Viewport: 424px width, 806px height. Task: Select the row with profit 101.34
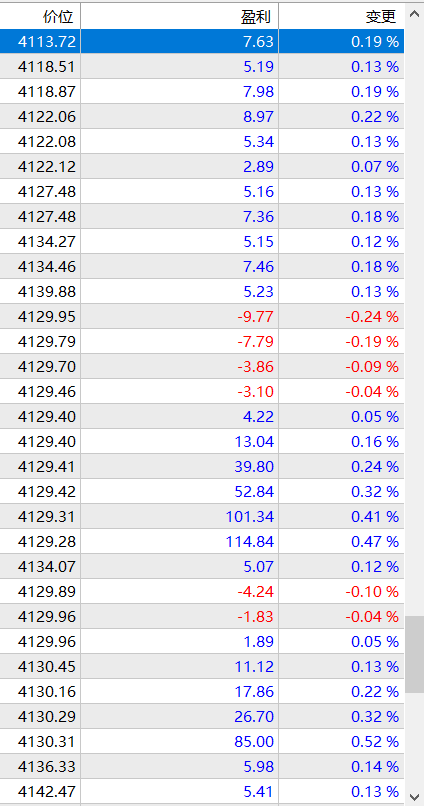click(x=202, y=516)
